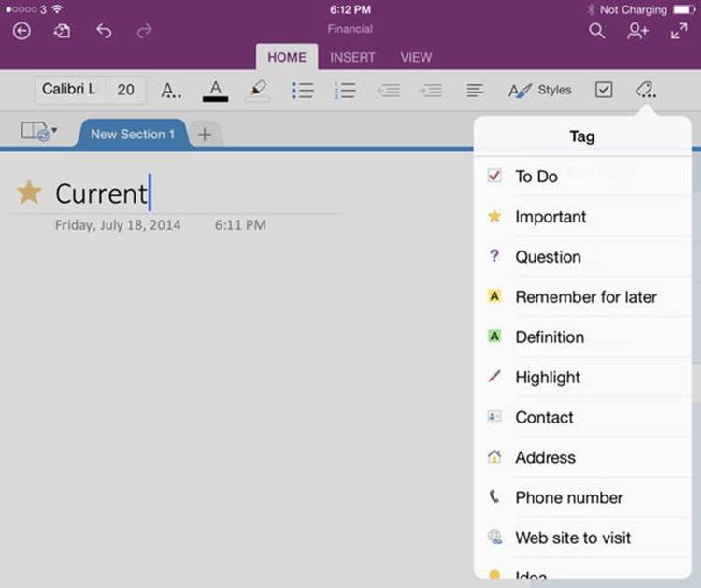Enter full screen with expand arrows icon
The width and height of the screenshot is (701, 588).
click(x=679, y=31)
